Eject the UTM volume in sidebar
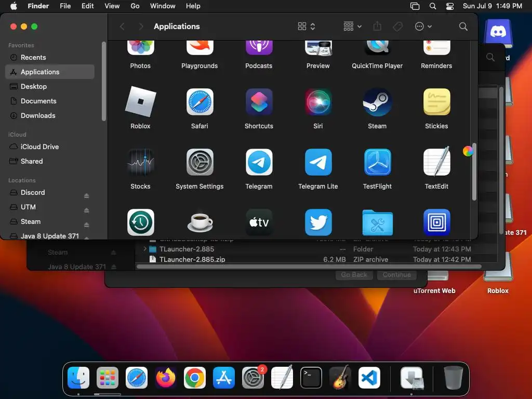532x399 pixels. click(x=87, y=210)
